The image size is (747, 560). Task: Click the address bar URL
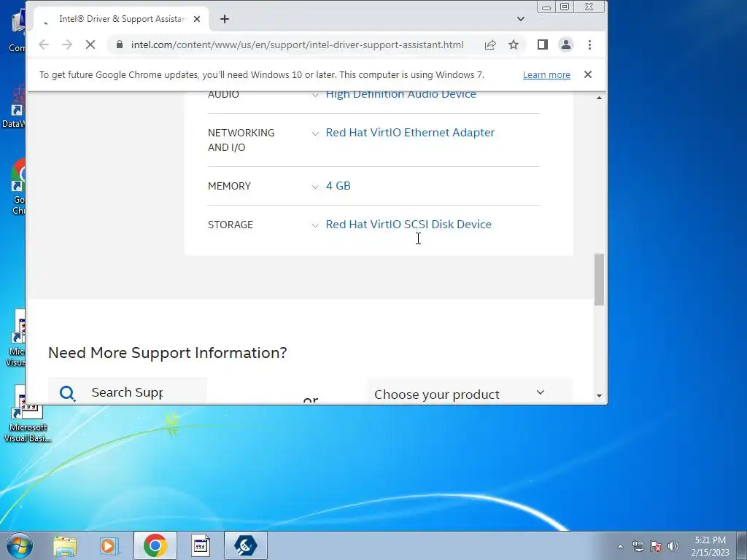pos(298,44)
